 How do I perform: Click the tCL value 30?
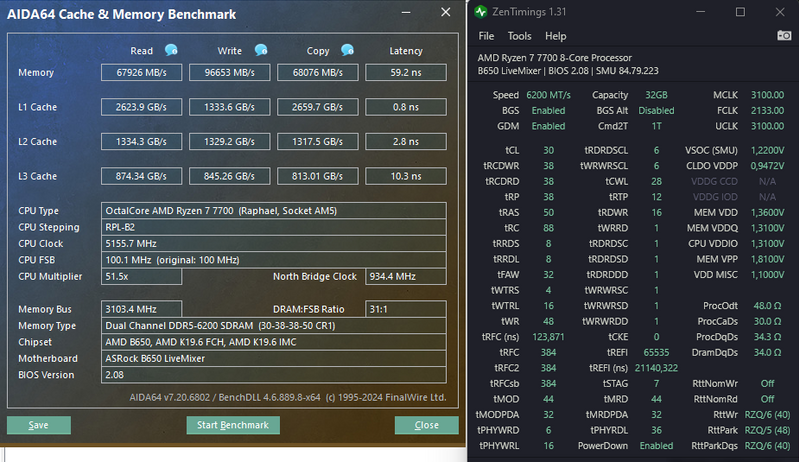pyautogui.click(x=548, y=150)
